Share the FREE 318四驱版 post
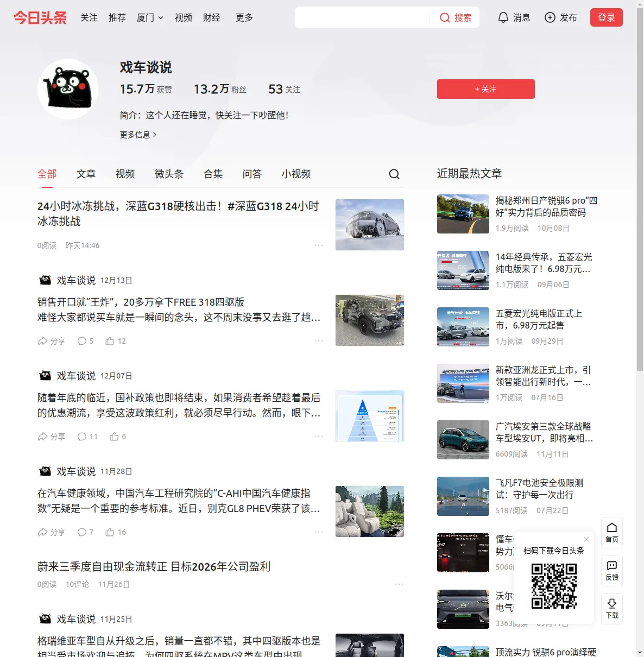The image size is (644, 657). coord(52,341)
